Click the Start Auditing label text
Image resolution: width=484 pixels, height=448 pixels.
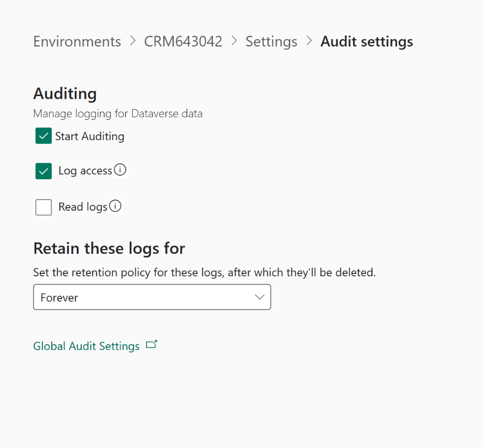click(89, 136)
